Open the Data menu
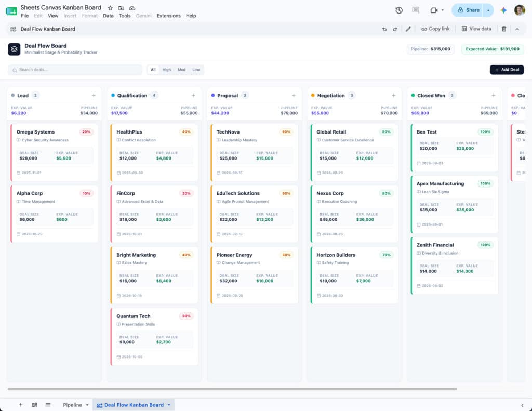 click(x=108, y=16)
